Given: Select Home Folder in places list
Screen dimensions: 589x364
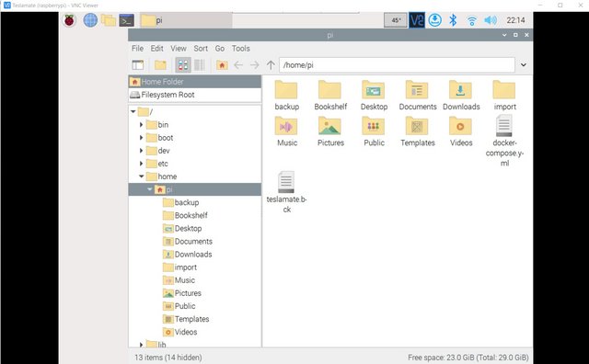Looking at the screenshot, I should [x=195, y=82].
